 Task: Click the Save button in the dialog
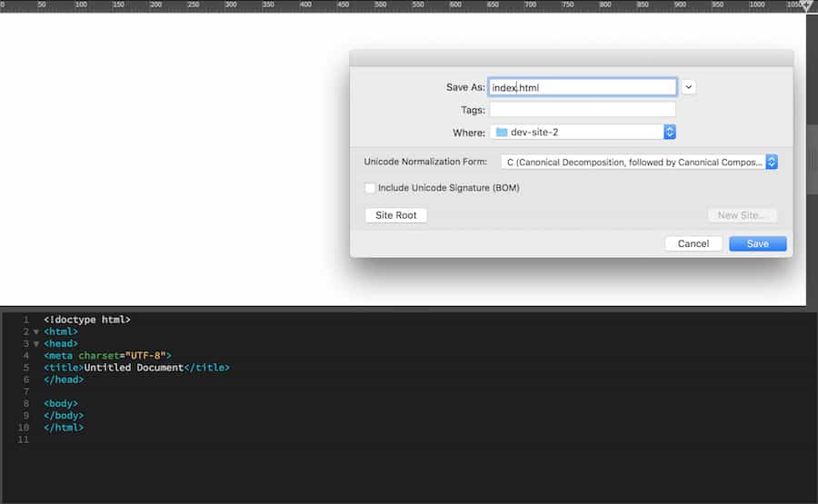(757, 243)
